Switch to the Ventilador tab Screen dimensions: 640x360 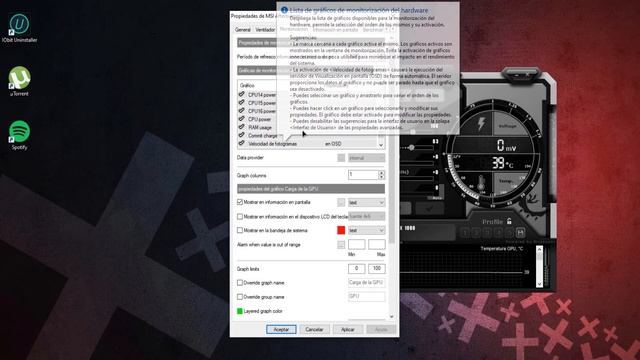point(265,30)
